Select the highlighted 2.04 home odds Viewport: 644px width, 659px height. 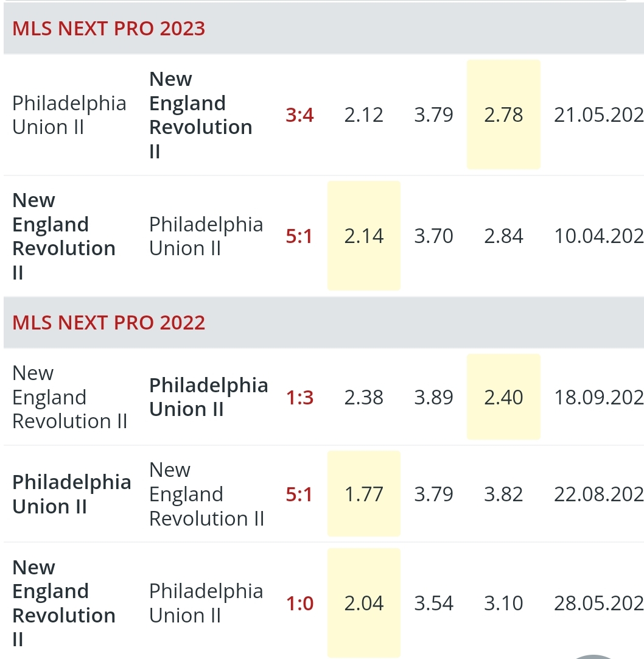[x=364, y=603]
